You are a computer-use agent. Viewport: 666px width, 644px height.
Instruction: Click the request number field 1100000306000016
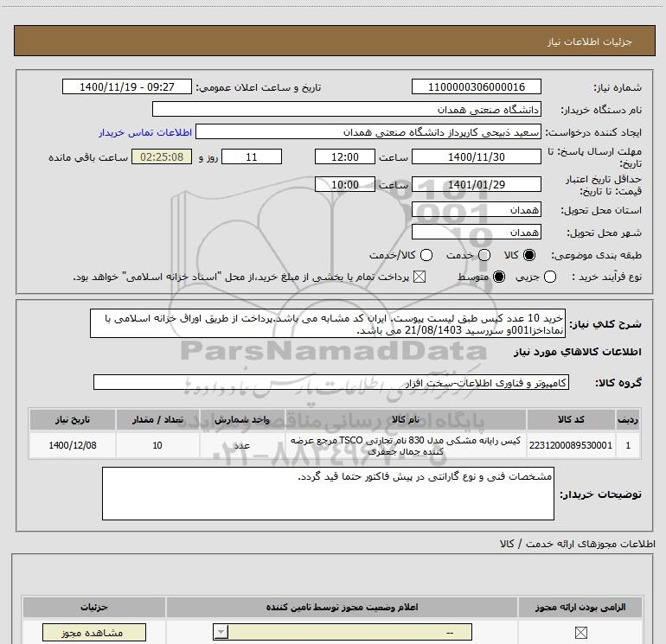(x=476, y=86)
